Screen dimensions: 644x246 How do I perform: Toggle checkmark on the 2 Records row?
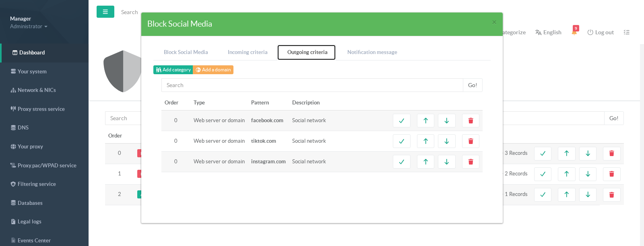[543, 174]
